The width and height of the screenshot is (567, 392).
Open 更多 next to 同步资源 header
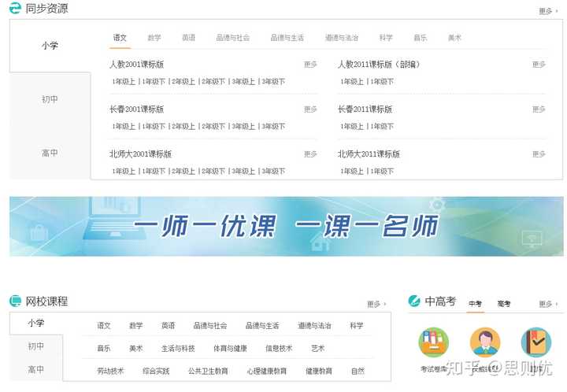[x=548, y=11]
